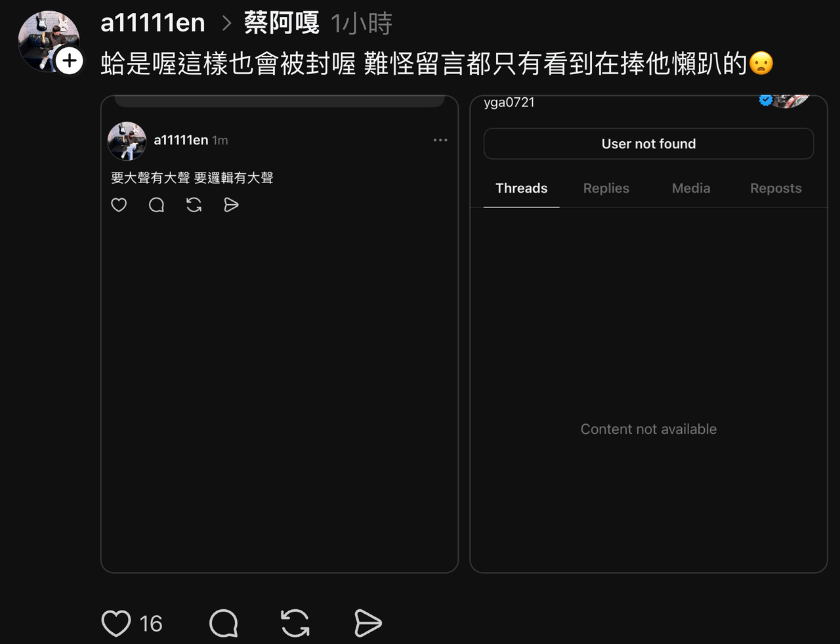Repost the embedded a11111en post
The image size is (840, 644).
pyautogui.click(x=194, y=205)
